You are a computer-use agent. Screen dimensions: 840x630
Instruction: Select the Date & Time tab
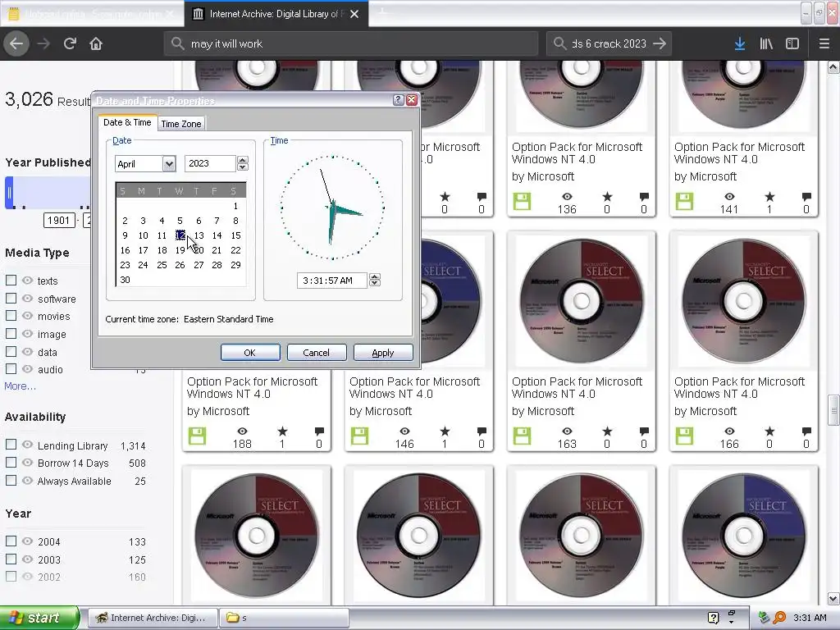tap(127, 122)
